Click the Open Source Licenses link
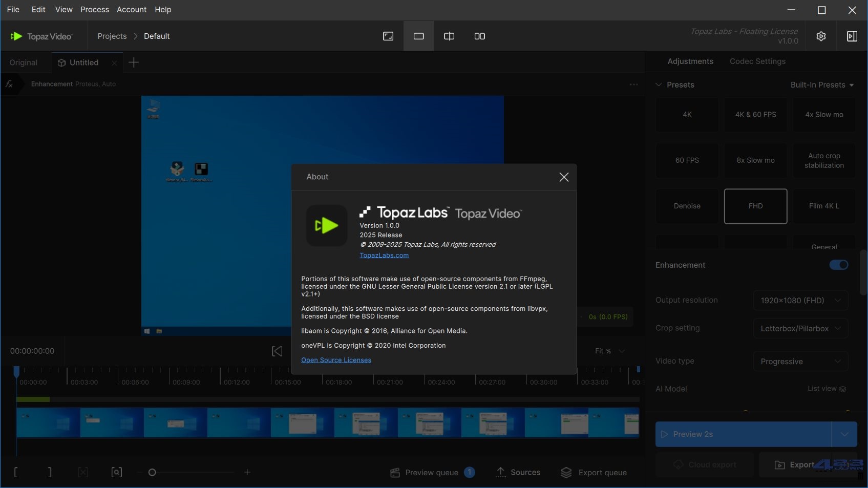Screen dimensions: 868x488 [336, 360]
